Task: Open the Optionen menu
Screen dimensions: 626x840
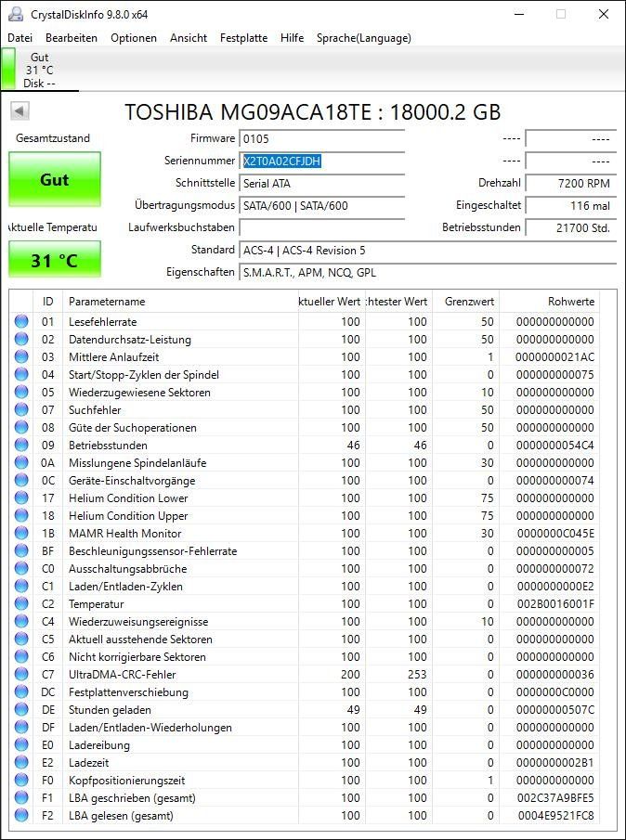Action: (134, 38)
